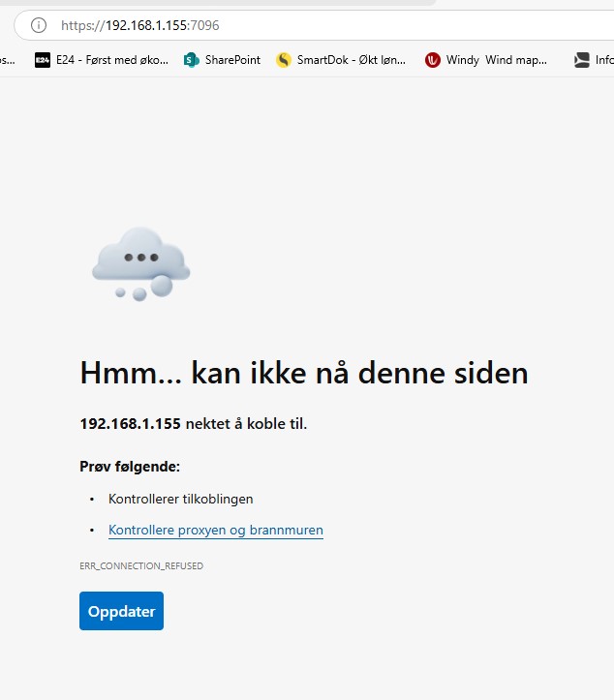
Task: Click the red Windy bookmark favicon
Action: coord(433,60)
